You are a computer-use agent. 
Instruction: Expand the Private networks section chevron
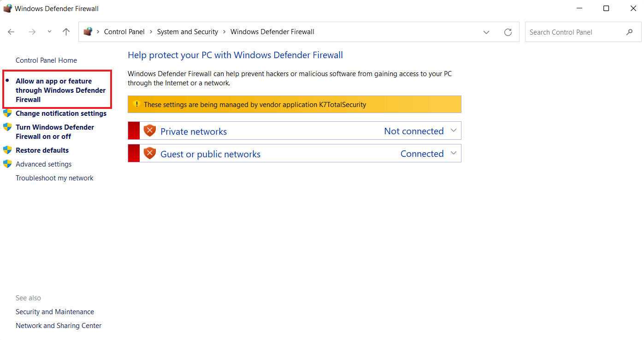click(454, 131)
